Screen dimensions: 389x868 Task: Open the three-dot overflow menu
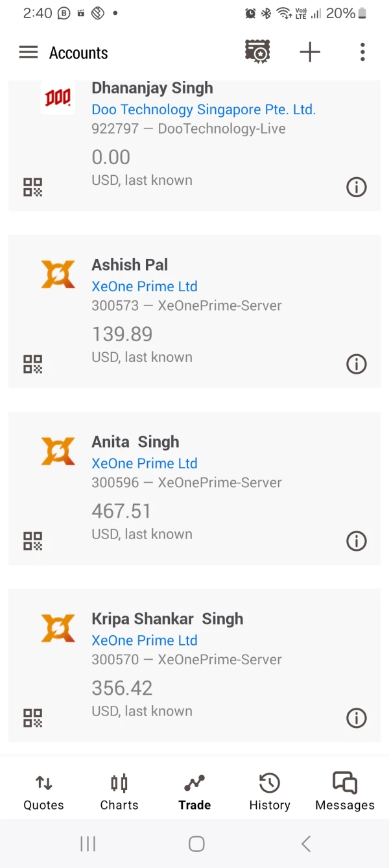(x=362, y=53)
